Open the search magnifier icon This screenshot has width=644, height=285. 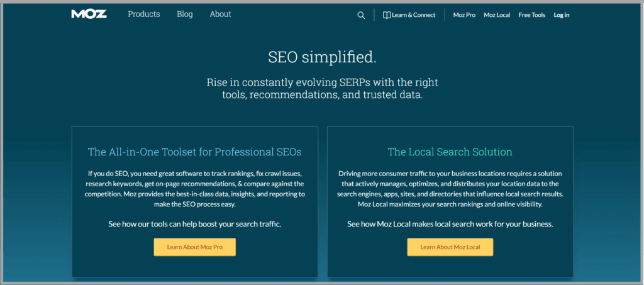(x=361, y=15)
